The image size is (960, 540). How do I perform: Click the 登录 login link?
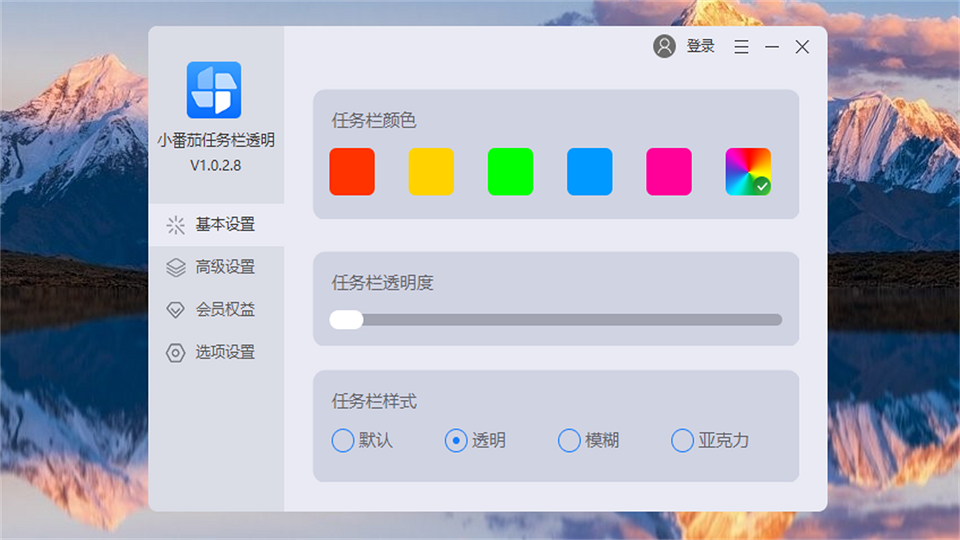coord(700,46)
